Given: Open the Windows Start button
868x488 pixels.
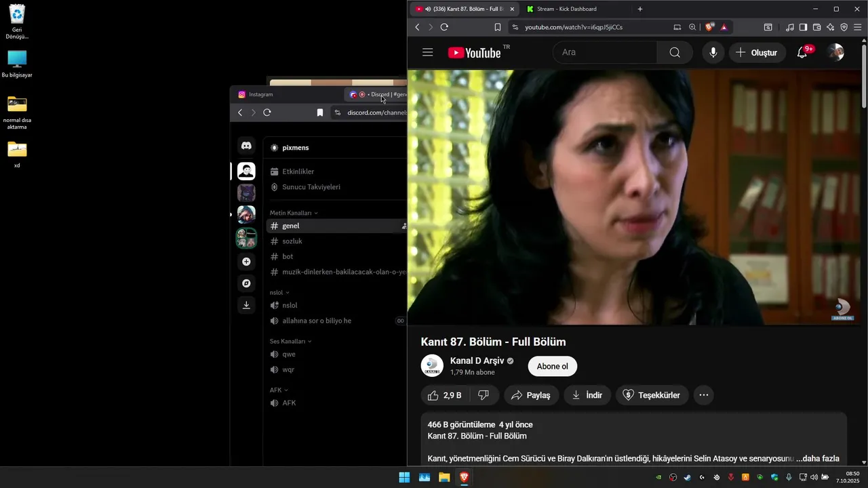Looking at the screenshot, I should pos(404,477).
